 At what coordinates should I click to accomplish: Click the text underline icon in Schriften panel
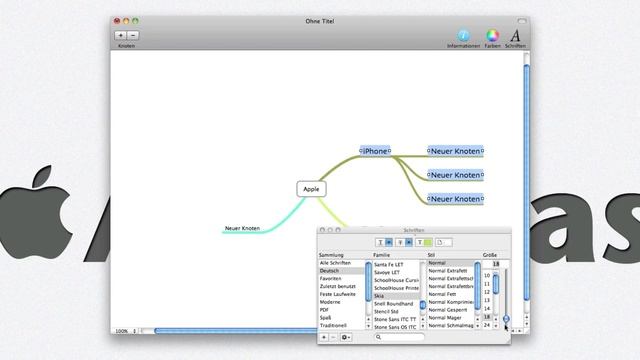[x=380, y=242]
